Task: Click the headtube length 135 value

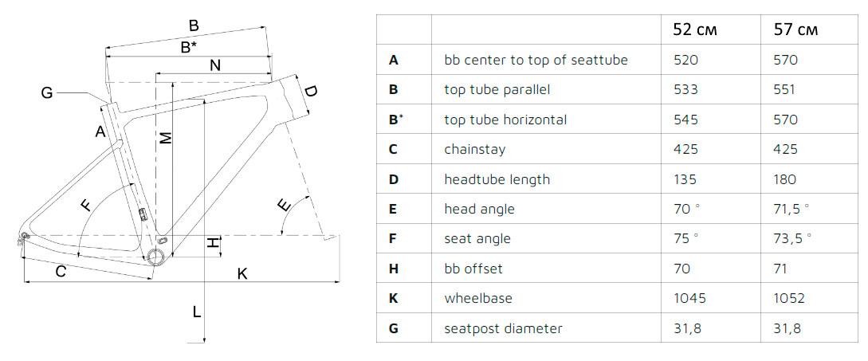Action: (685, 179)
